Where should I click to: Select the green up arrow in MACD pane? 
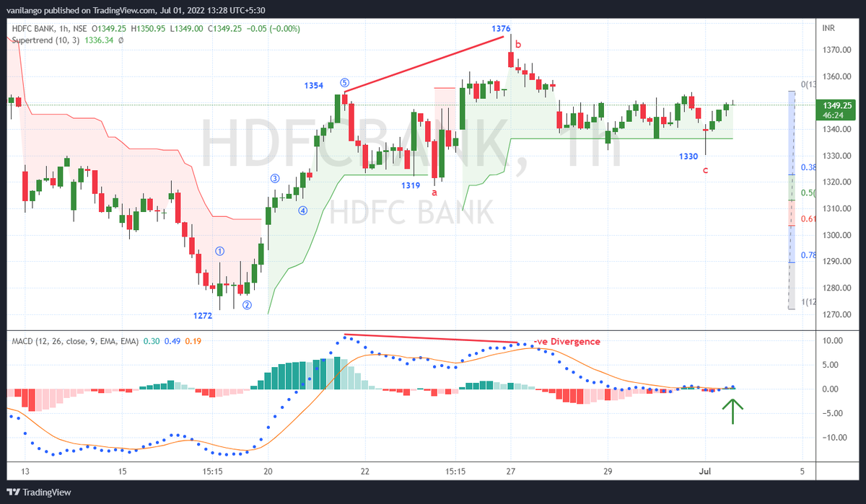click(x=732, y=411)
